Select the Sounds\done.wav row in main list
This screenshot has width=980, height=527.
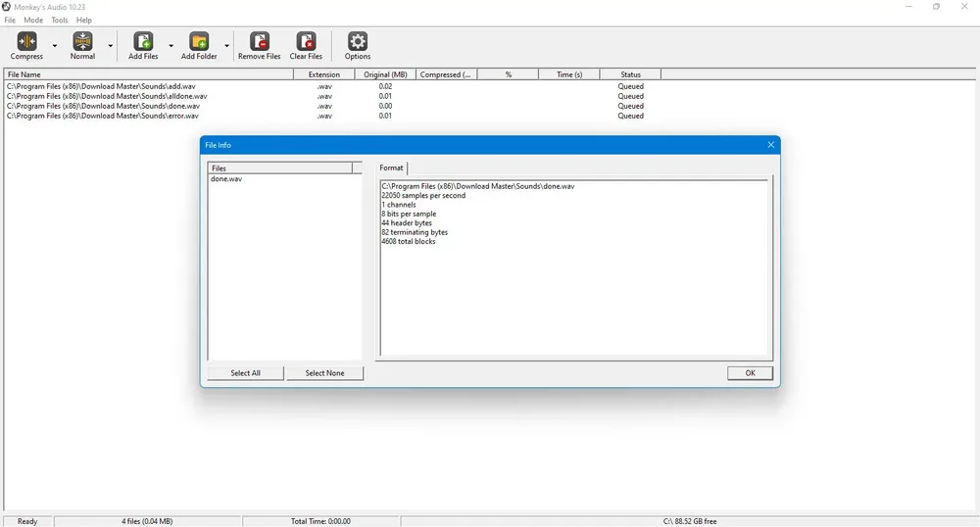[103, 106]
